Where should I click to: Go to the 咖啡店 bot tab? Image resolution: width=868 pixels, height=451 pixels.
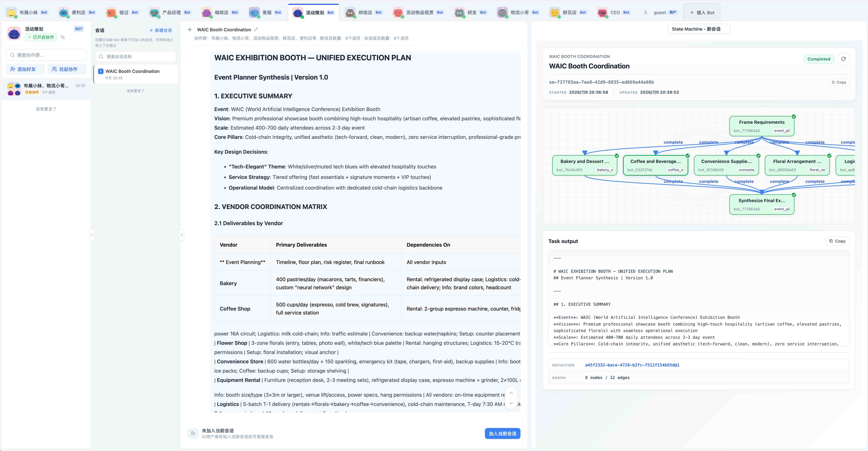[220, 13]
